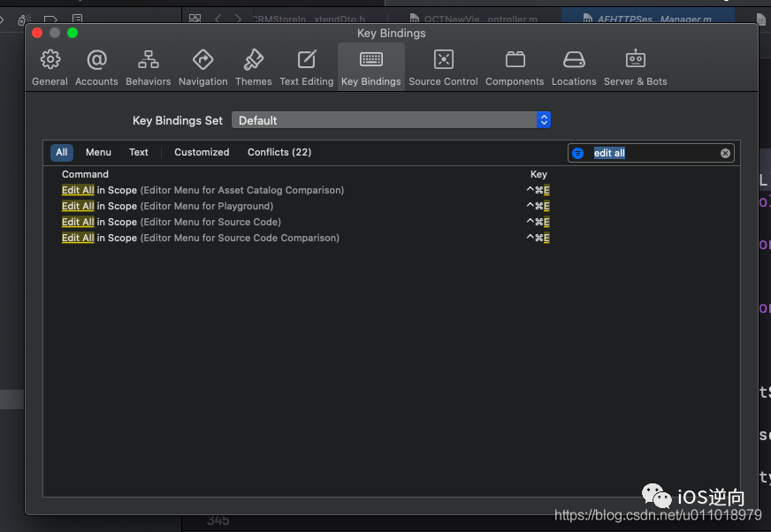Open the Server & Bots preferences pane
Viewport: 771px width, 532px height.
click(x=636, y=68)
